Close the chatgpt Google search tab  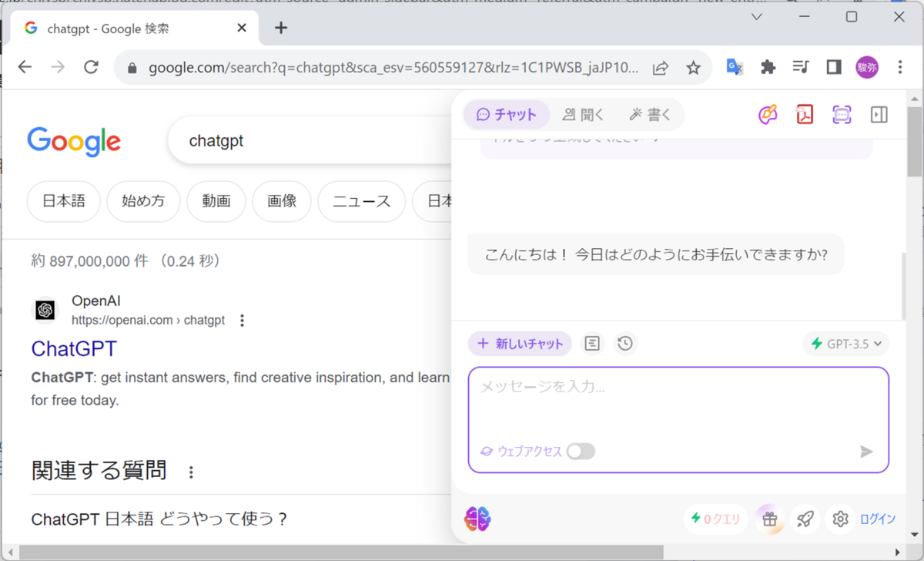(242, 29)
